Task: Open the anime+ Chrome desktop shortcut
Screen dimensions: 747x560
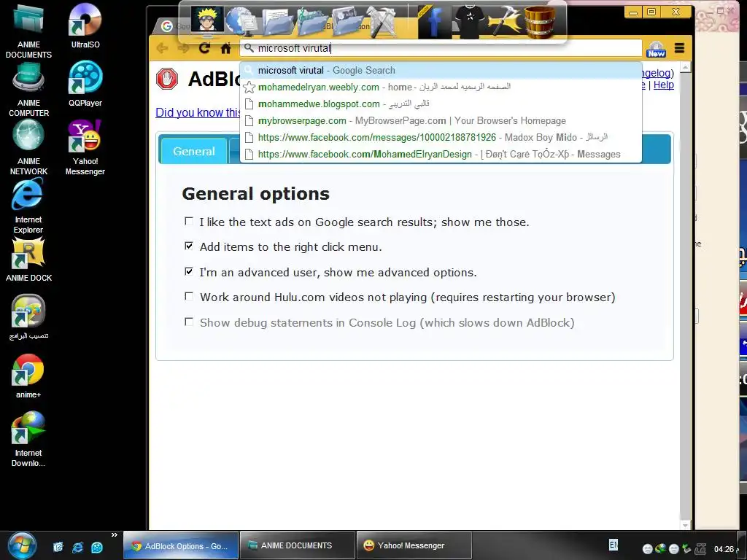Action: coord(28,376)
